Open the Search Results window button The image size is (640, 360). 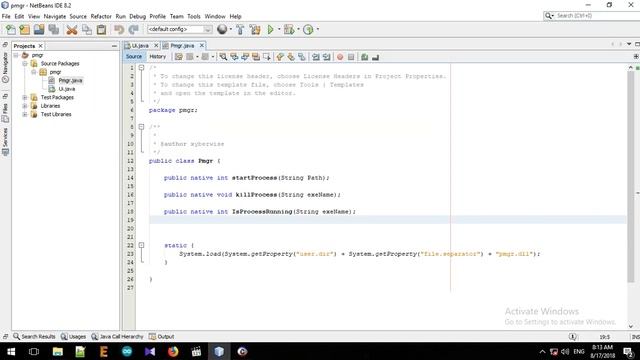click(34, 337)
